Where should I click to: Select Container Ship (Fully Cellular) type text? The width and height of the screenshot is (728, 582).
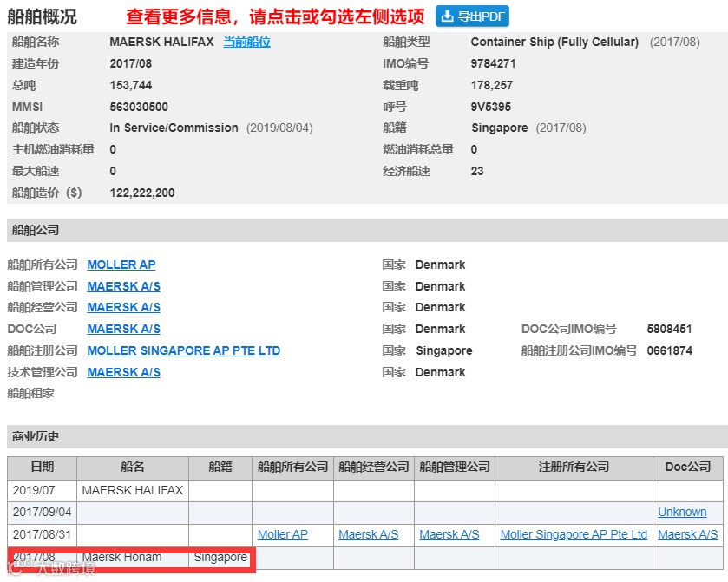(x=554, y=43)
